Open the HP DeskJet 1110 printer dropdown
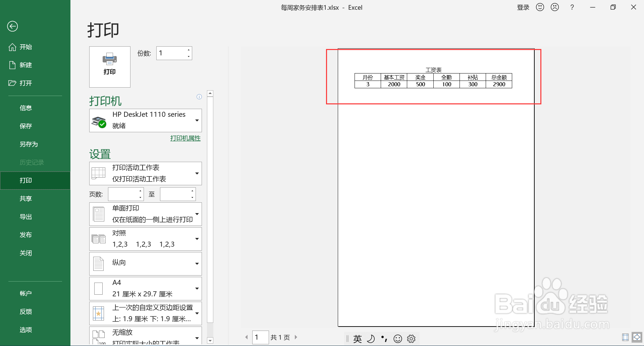Image resolution: width=644 pixels, height=346 pixels. click(x=146, y=120)
